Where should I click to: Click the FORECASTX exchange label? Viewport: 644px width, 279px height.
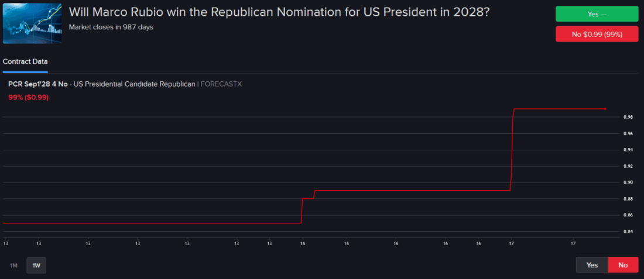click(221, 84)
